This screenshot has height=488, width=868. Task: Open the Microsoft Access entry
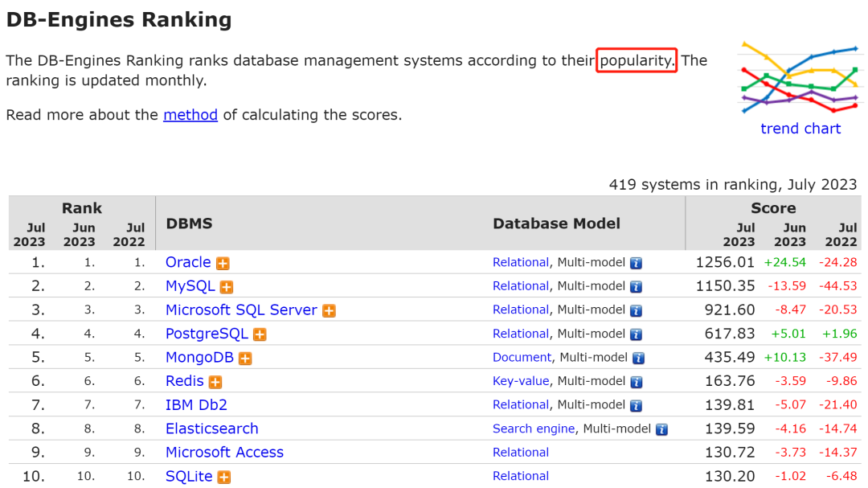pos(224,453)
